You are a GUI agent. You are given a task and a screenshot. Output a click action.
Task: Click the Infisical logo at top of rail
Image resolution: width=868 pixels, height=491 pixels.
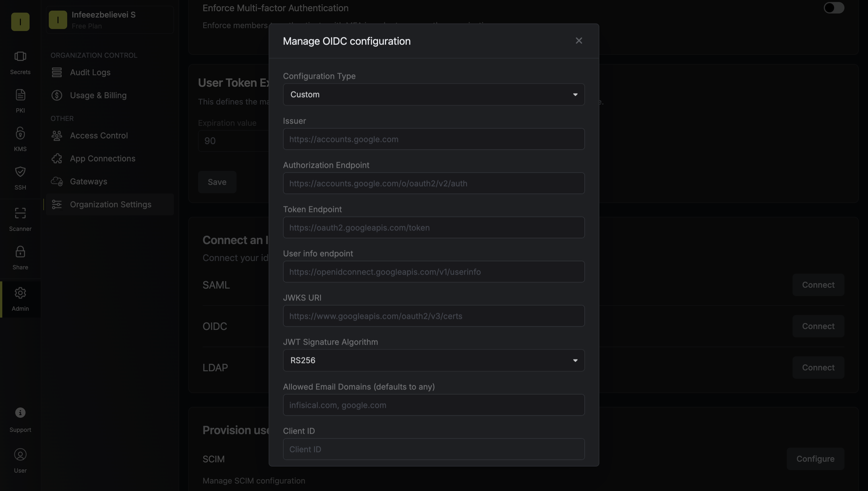[20, 22]
